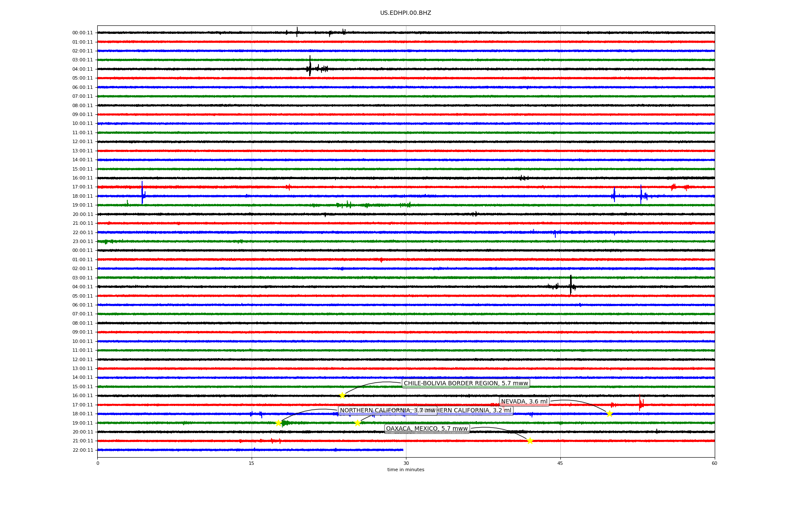Screen dimensions: 812x508
Task: Click the Nevada 3.6 ml star marker
Action: coord(609,414)
